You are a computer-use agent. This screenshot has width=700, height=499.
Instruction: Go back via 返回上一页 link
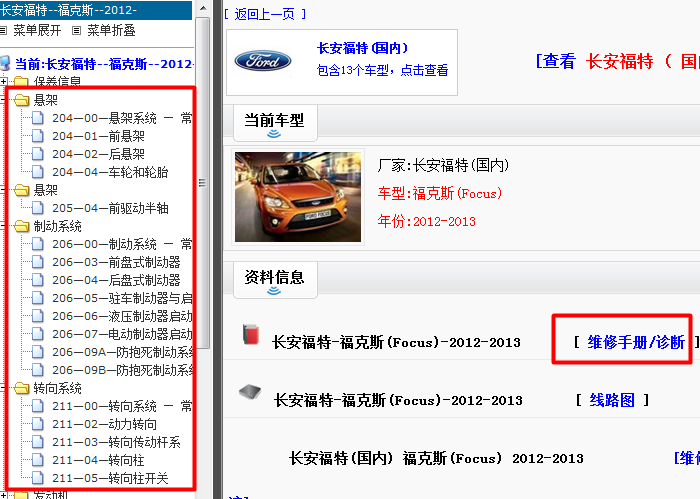[x=265, y=14]
